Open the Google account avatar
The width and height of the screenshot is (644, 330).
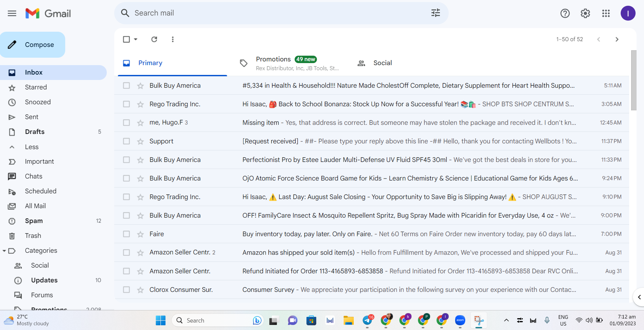628,13
